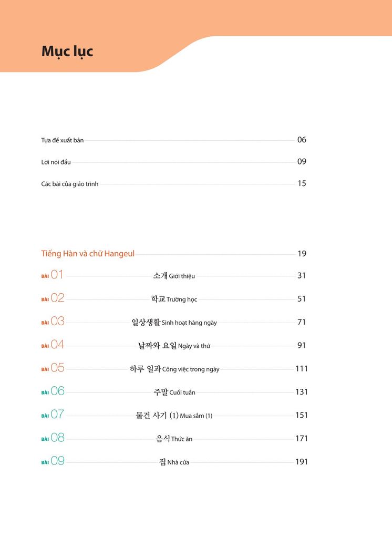Open lesson "물건 사기 (1) Mua sắm (1)"
Viewport: 392px width, 538px height.
(x=174, y=416)
